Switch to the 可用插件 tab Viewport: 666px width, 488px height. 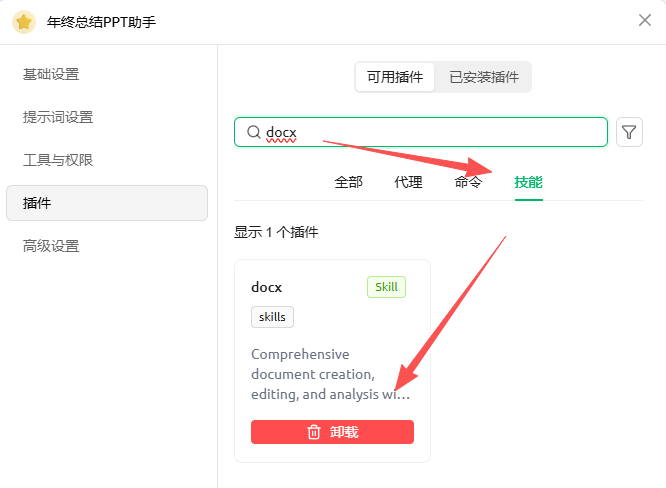coord(395,77)
